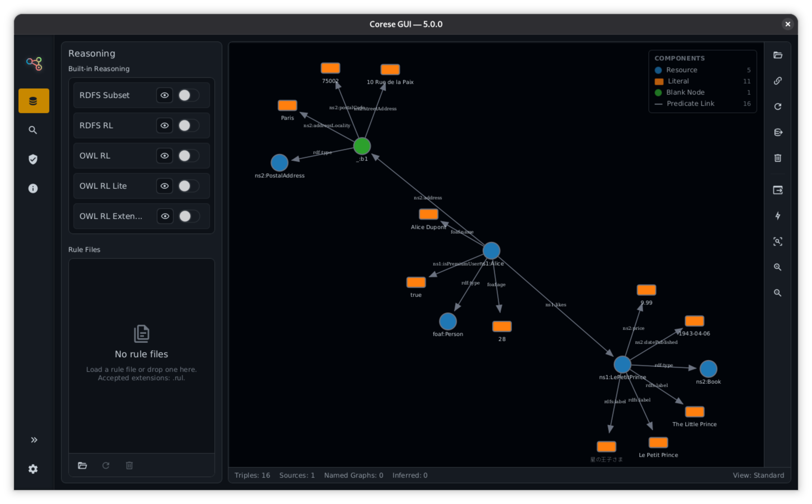Expand the collapsed sidebar with double chevron

point(34,440)
